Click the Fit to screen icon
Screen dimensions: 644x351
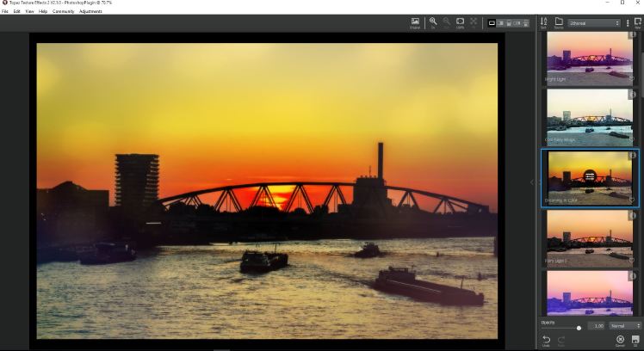(474, 23)
